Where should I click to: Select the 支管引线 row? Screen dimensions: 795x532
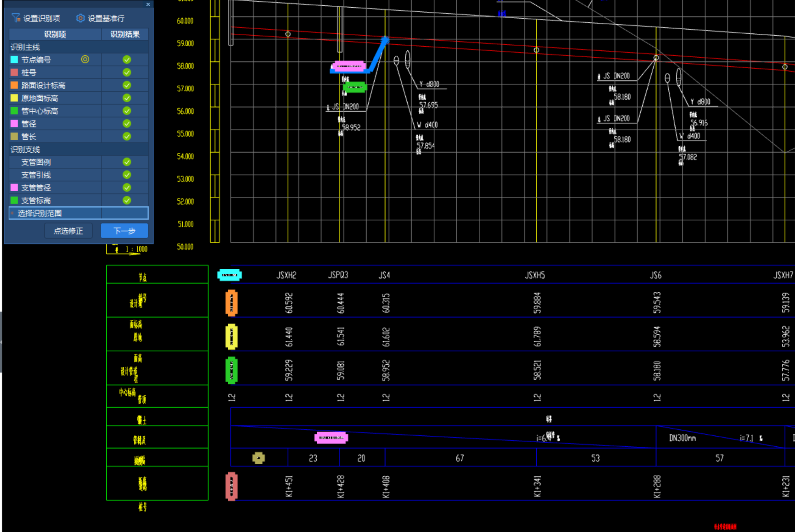36,175
